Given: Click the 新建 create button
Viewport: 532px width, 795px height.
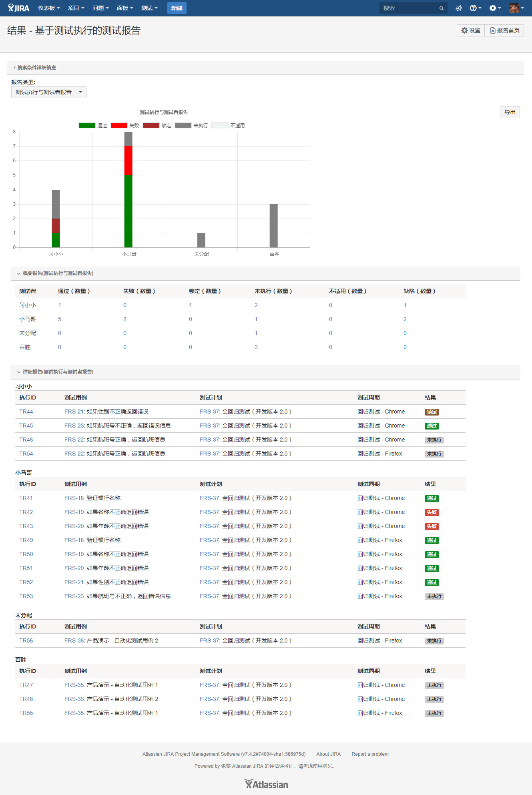Looking at the screenshot, I should [x=177, y=8].
